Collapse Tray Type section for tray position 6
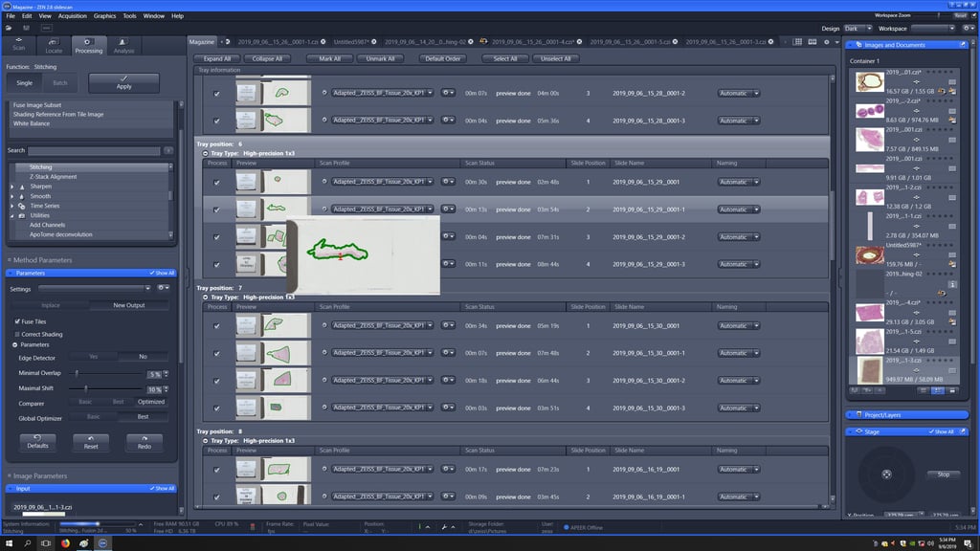 pos(205,153)
